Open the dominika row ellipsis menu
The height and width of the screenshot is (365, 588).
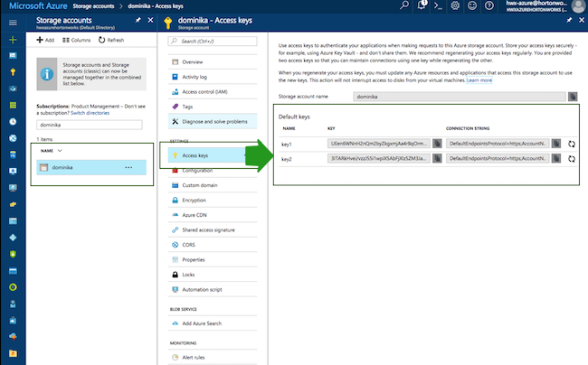click(128, 168)
